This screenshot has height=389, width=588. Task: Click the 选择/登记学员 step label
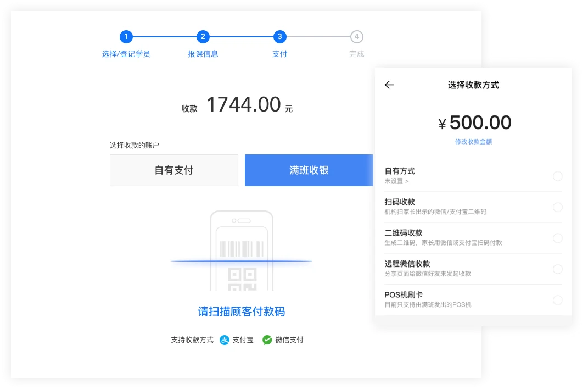click(126, 54)
